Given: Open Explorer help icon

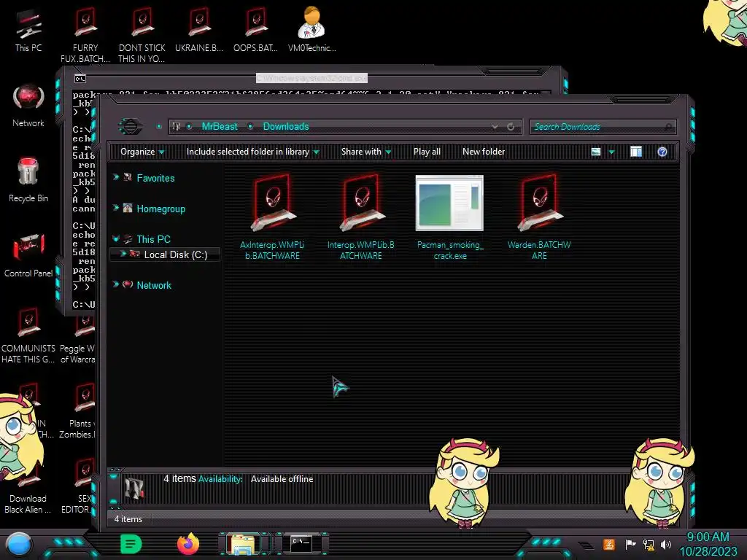Looking at the screenshot, I should click(662, 152).
